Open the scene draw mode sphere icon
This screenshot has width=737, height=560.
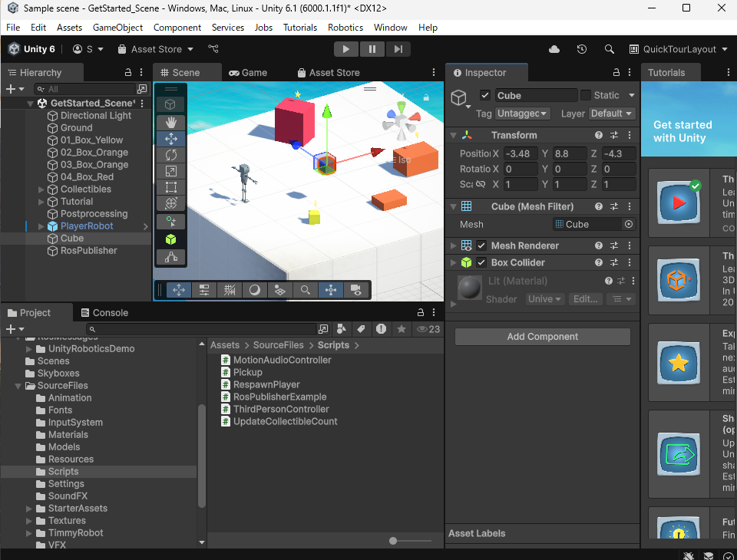point(254,290)
